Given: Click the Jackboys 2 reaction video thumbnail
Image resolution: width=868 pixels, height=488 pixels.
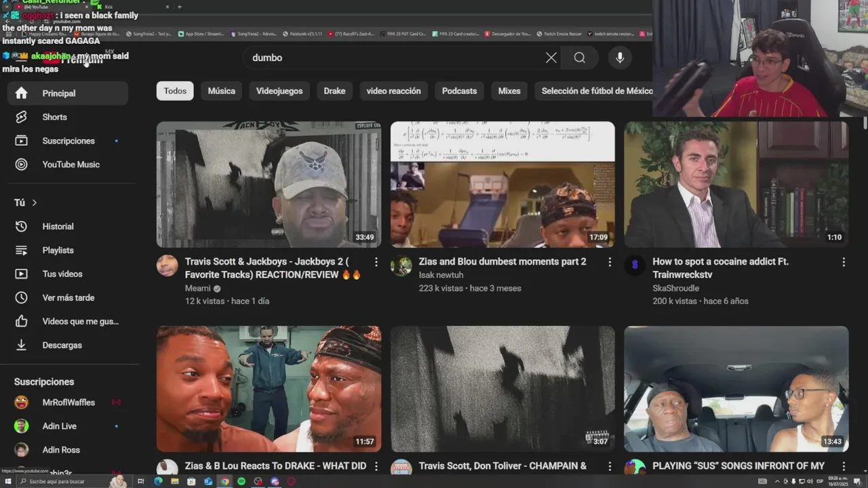Looking at the screenshot, I should [269, 184].
